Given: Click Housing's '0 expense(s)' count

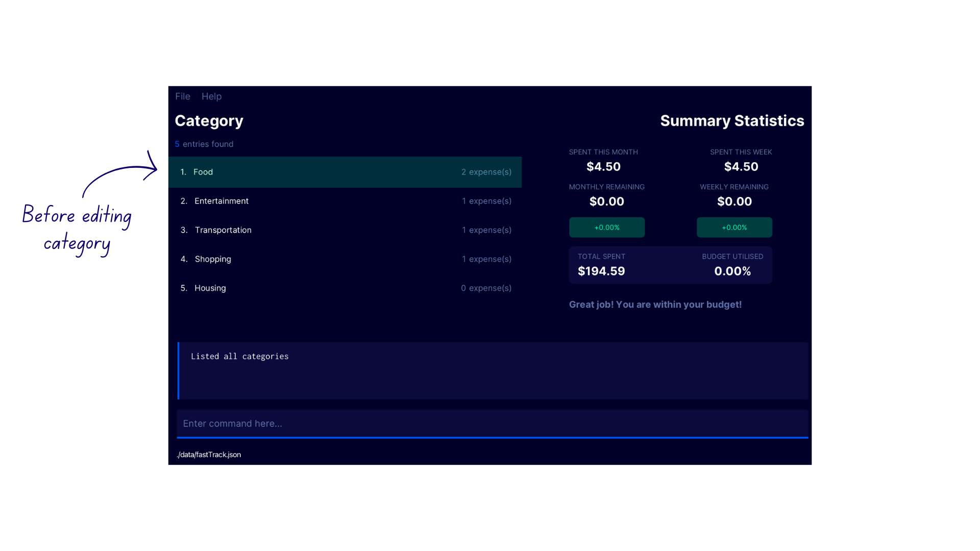Looking at the screenshot, I should (486, 288).
